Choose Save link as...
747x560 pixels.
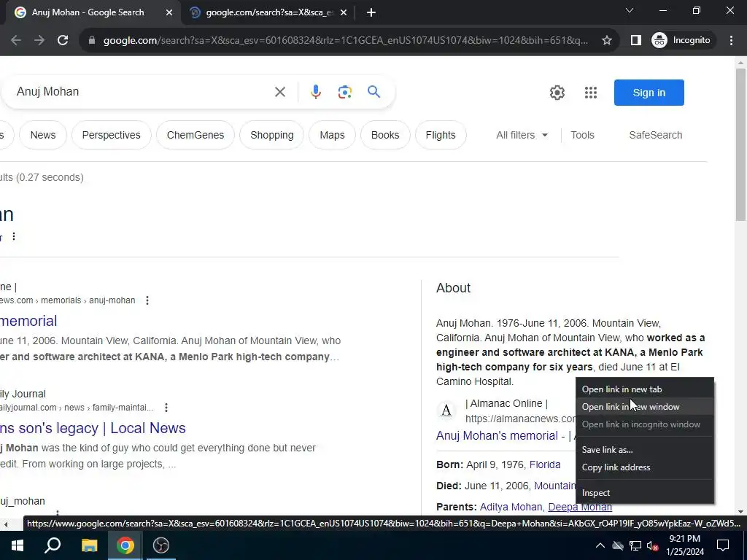[x=645, y=450]
